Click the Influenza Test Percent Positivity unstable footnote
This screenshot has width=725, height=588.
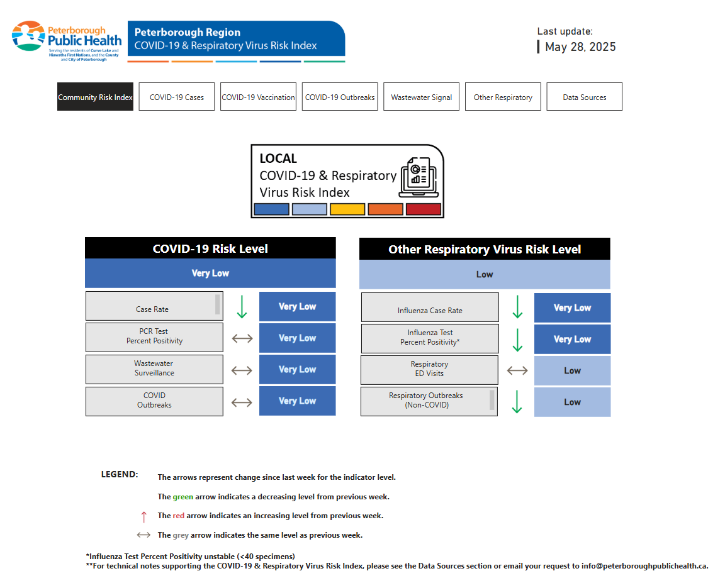(191, 556)
